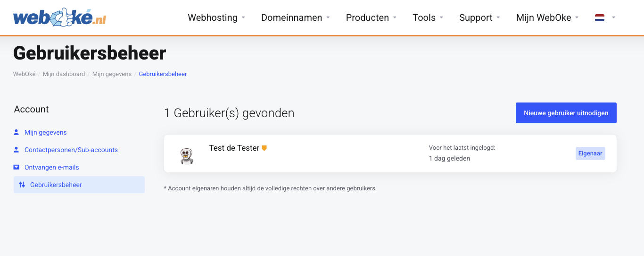Click the Gebruikersbeheer arrows icon in sidebar
This screenshot has width=644, height=256.
22,185
